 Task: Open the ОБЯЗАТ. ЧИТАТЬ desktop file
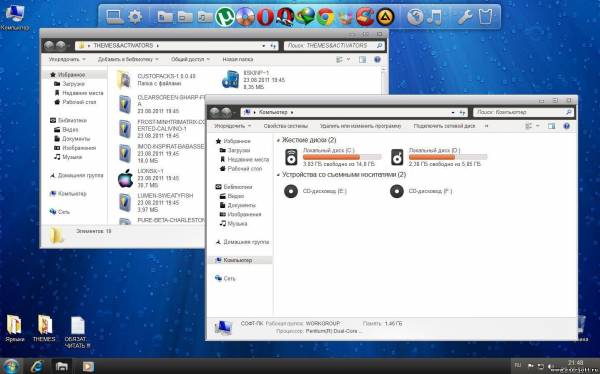tap(77, 332)
